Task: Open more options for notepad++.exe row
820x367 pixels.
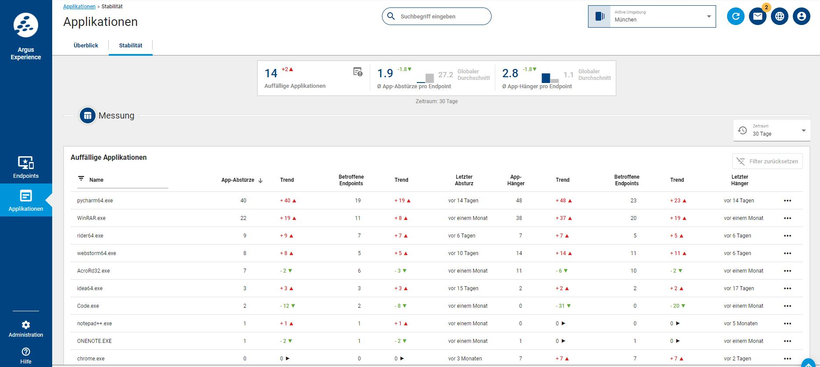Action: (x=787, y=324)
